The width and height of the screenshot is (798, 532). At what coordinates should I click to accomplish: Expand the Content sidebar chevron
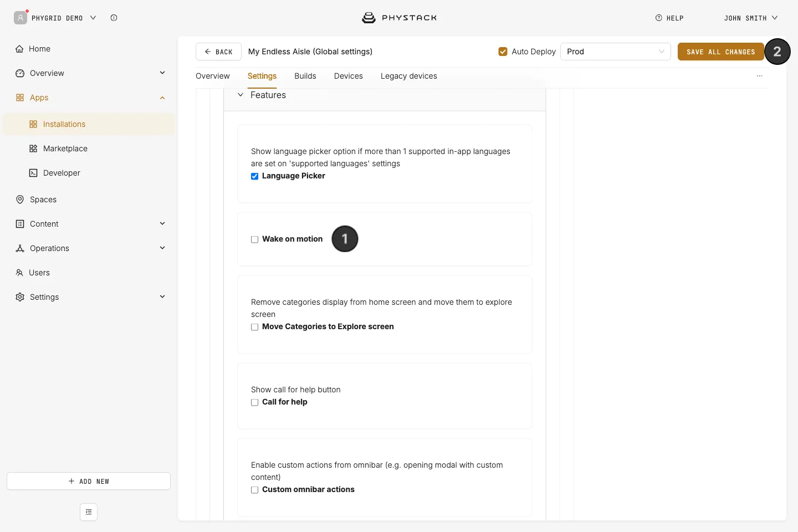[x=162, y=223]
